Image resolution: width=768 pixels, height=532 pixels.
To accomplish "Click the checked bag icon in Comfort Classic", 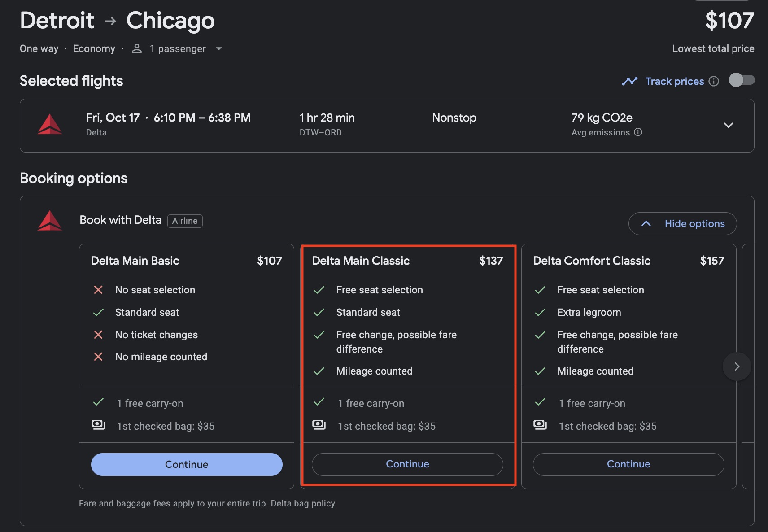I will pyautogui.click(x=540, y=425).
